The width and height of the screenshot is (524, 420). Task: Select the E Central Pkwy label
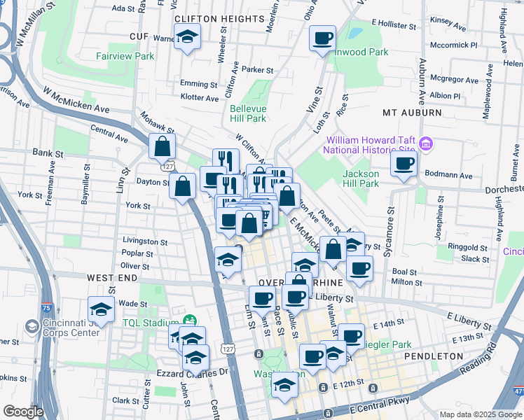coord(380,405)
